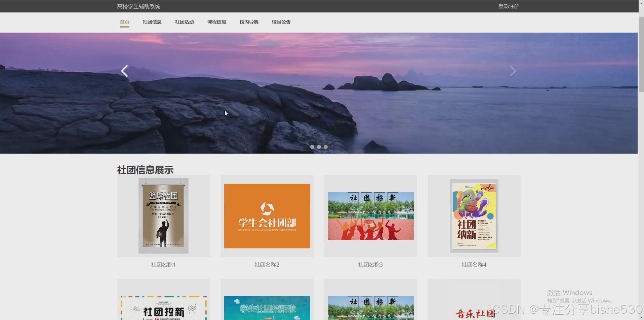This screenshot has height=320, width=644.
Task: Navigate to 课程信息 page
Action: [x=217, y=22]
